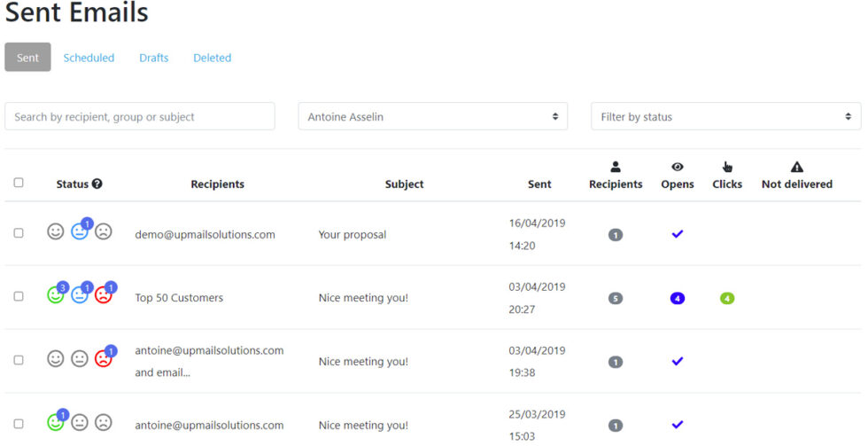The image size is (868, 446).
Task: Click the 16/04/2019 14:20 sent date
Action: coord(537,234)
